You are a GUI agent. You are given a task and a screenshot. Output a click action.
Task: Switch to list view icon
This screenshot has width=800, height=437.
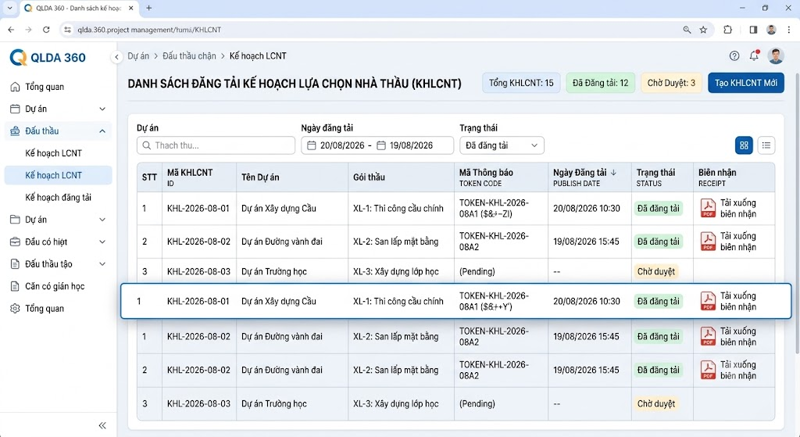click(766, 145)
